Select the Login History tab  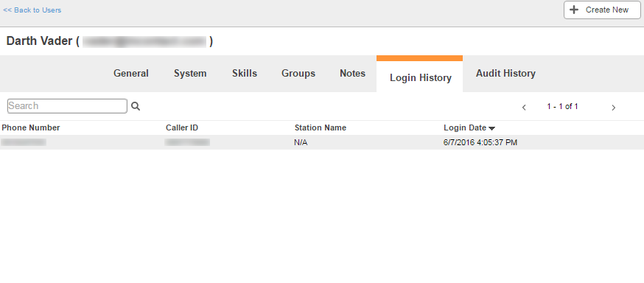420,74
